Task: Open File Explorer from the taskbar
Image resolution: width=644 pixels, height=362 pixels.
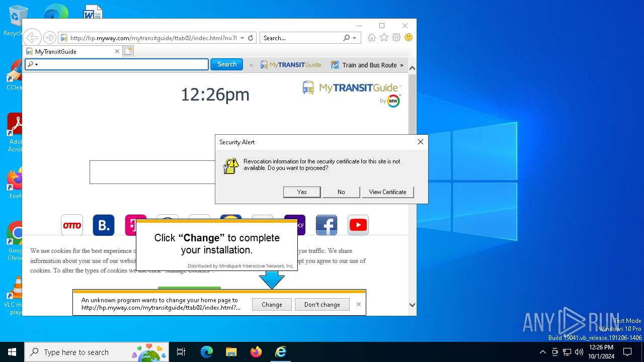Action: (x=231, y=352)
